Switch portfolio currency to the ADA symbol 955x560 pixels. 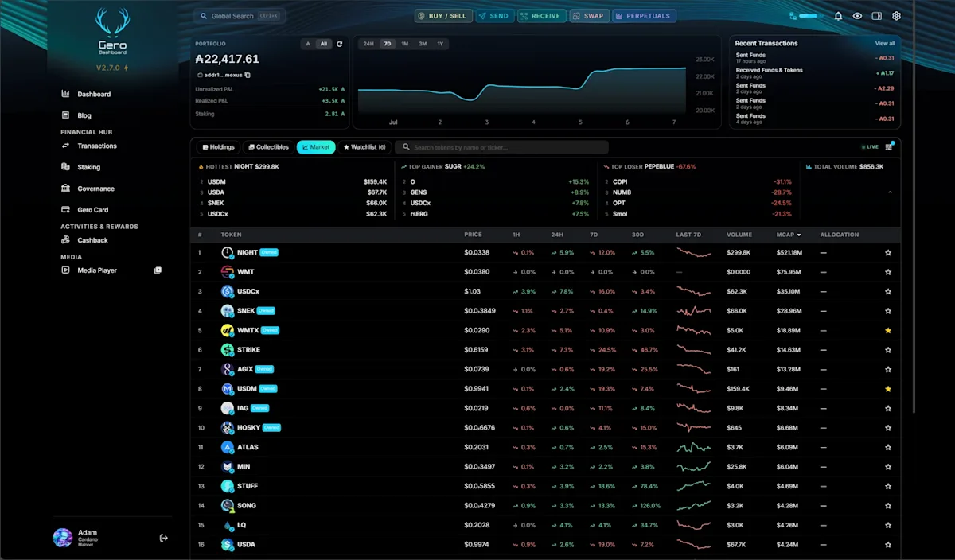[308, 44]
